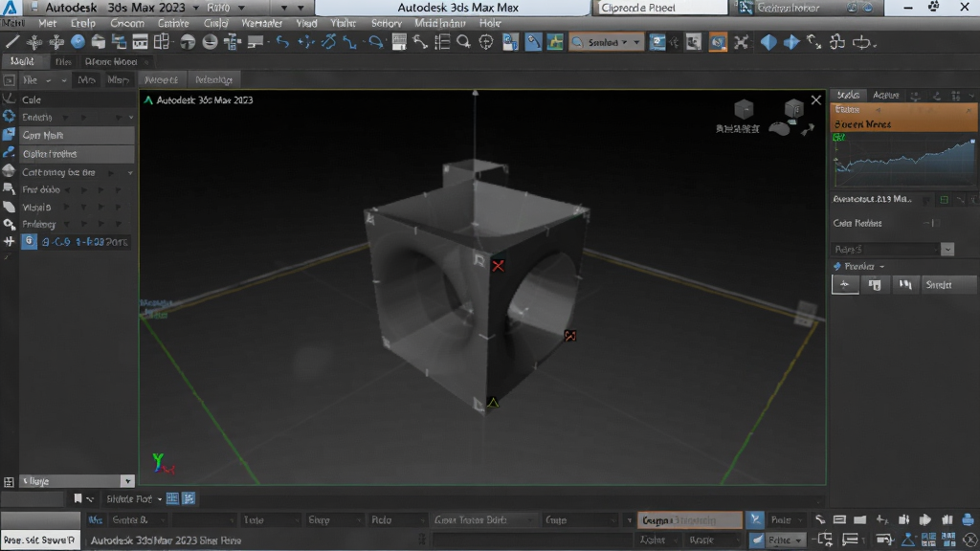Open the Cnoom menu in the menu bar
Image resolution: width=980 pixels, height=551 pixels.
(x=127, y=23)
